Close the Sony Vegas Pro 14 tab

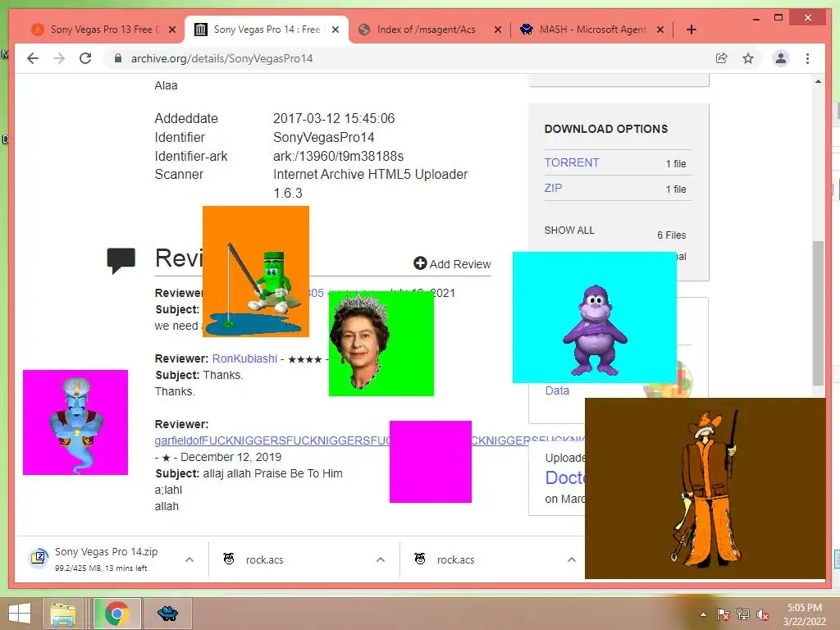[336, 30]
